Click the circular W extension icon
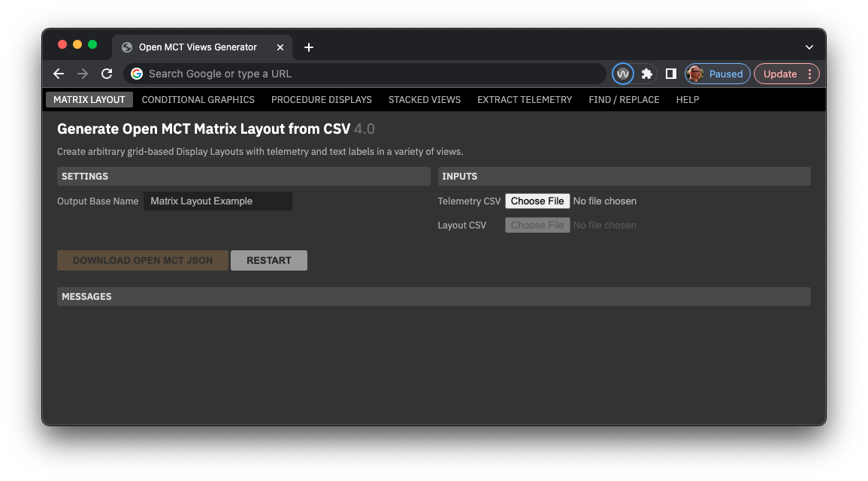 tap(623, 74)
